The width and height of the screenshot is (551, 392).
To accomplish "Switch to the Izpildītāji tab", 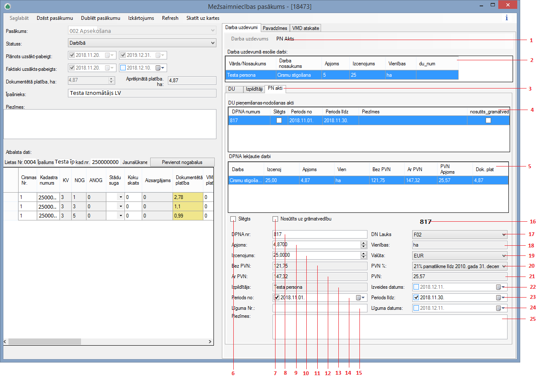I will (x=254, y=89).
